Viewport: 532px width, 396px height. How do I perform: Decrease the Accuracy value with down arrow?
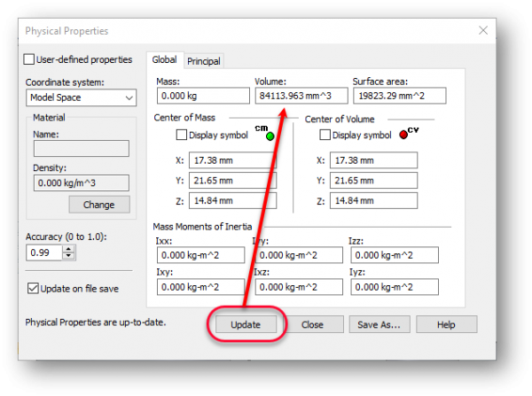[x=69, y=256]
